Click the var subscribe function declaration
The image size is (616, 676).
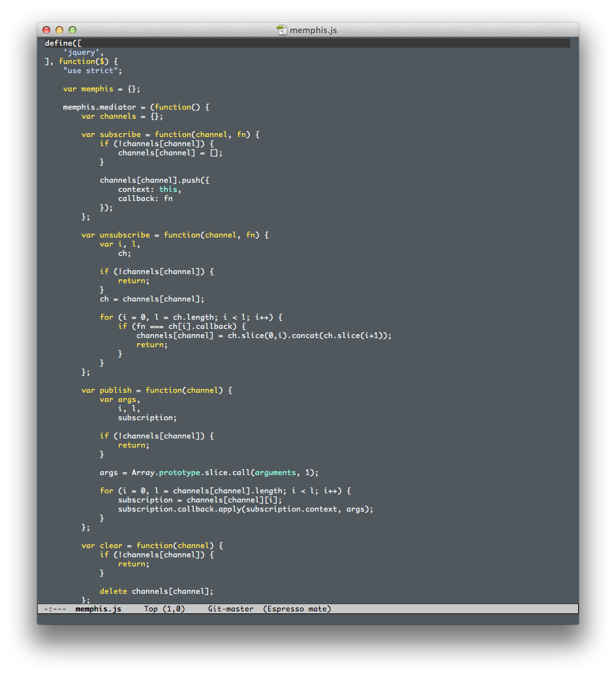click(x=170, y=134)
